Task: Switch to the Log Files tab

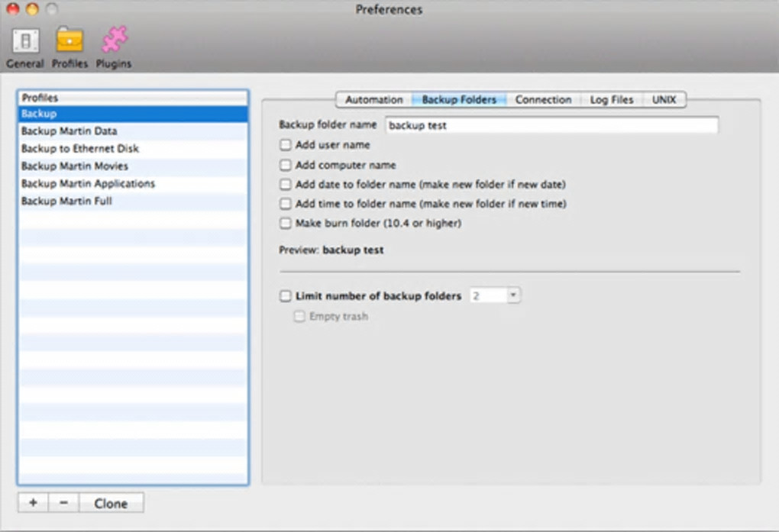Action: point(612,100)
